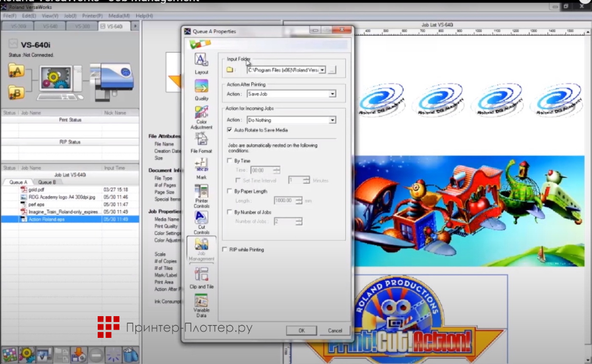Enable nesting By Paper Length
The height and width of the screenshot is (364, 592).
coord(229,191)
